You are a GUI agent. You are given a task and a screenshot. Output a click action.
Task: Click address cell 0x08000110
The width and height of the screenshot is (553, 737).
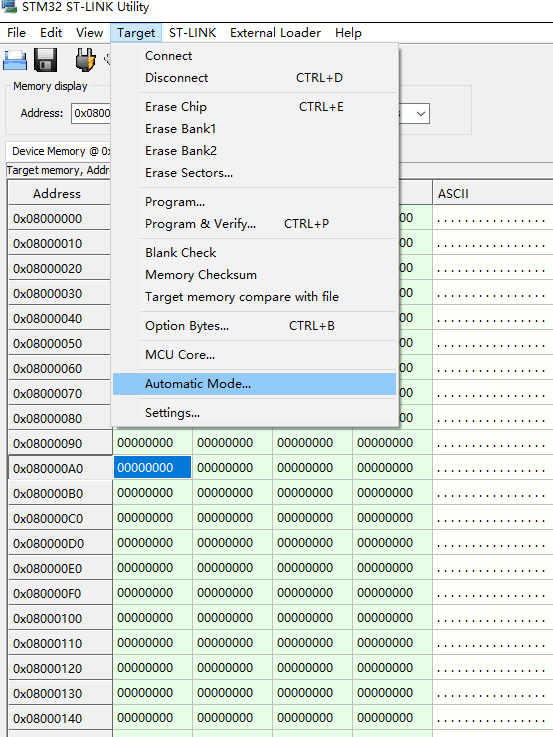click(60, 643)
